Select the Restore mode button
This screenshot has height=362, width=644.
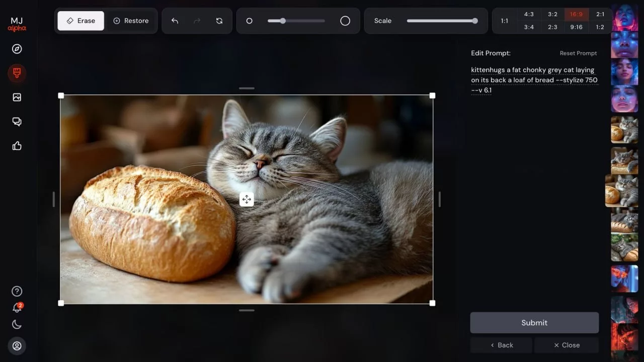tap(131, 21)
